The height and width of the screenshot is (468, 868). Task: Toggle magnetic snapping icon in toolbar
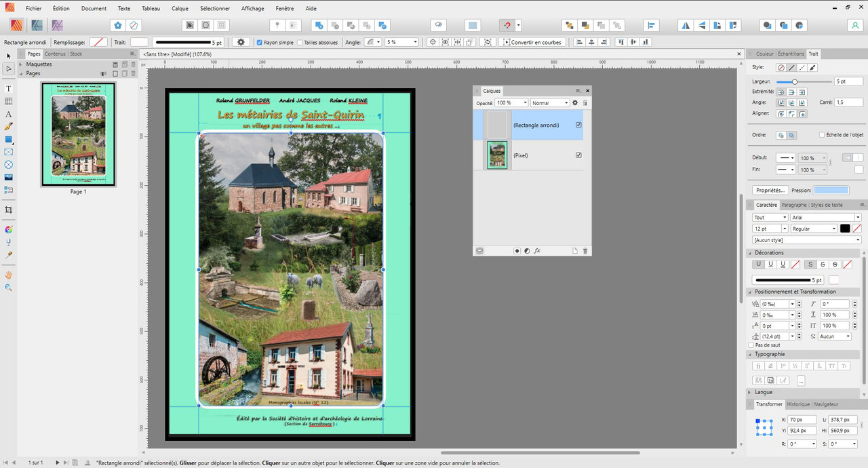pos(506,25)
